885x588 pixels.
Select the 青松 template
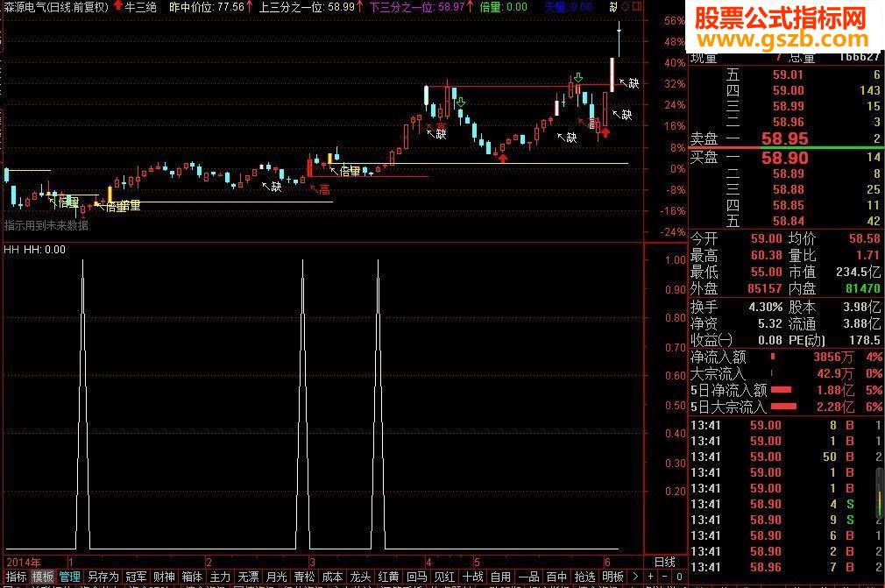(x=304, y=577)
